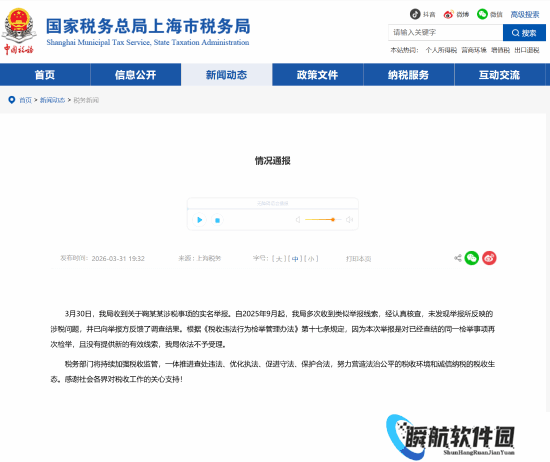Click the loud speaker icon of audio player
This screenshot has width=550, height=462.
[x=349, y=220]
